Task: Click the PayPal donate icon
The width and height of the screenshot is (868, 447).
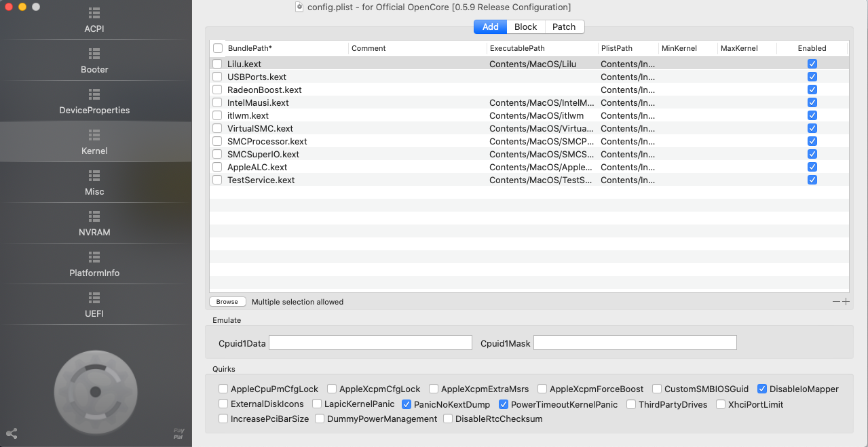Action: click(x=178, y=433)
